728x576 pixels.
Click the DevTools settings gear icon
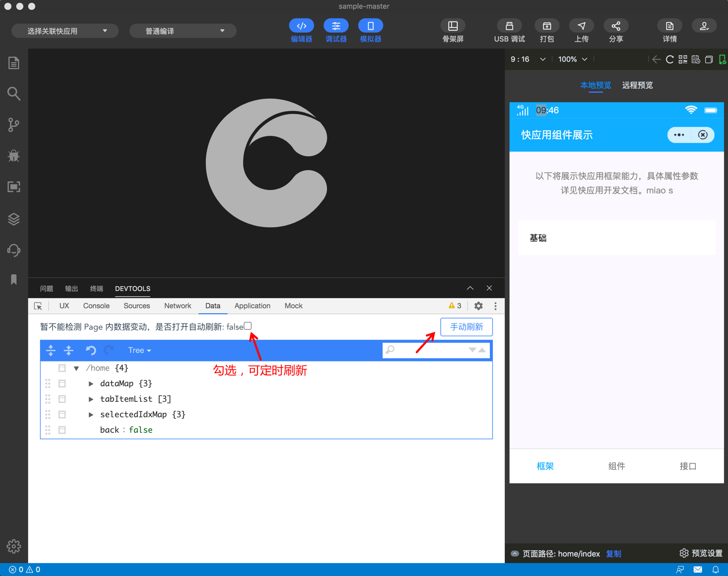(478, 306)
